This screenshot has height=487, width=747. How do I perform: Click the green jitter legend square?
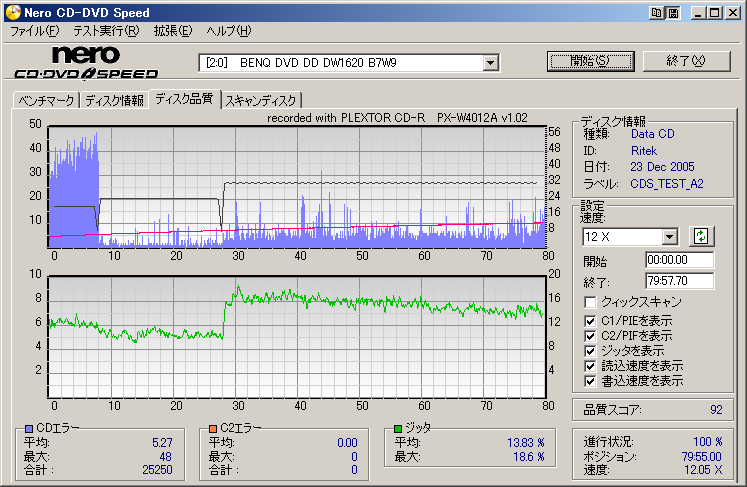click(399, 428)
